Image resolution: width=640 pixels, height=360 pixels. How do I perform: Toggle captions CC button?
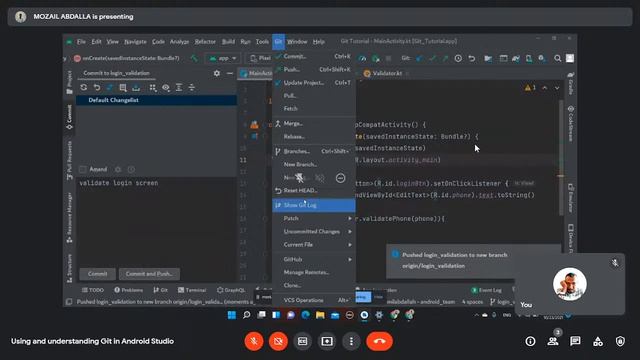tap(302, 341)
